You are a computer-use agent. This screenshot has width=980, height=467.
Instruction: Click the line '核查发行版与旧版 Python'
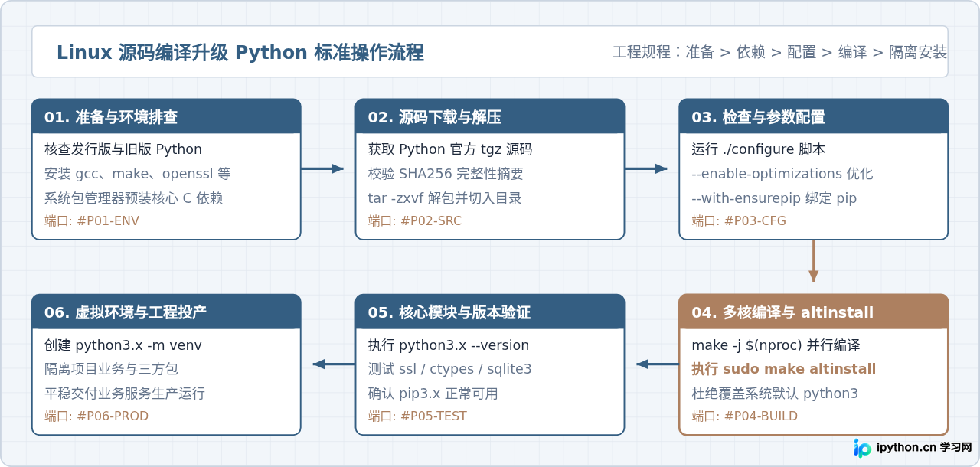tap(123, 149)
